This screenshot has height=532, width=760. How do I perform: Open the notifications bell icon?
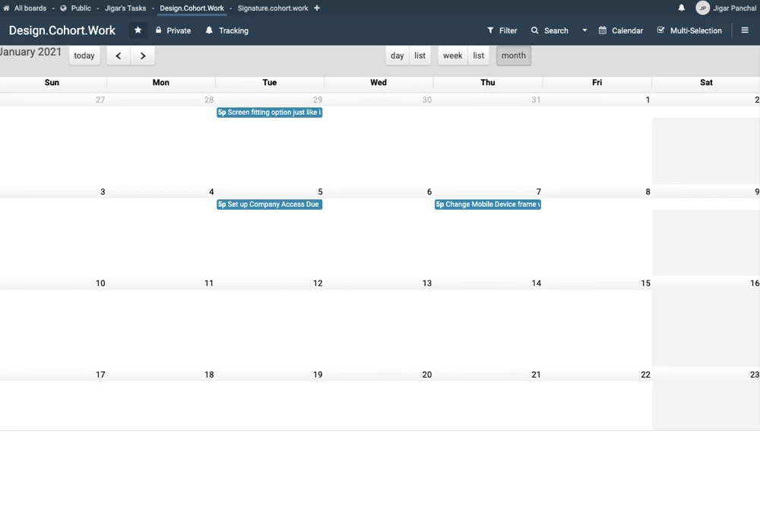pos(682,8)
